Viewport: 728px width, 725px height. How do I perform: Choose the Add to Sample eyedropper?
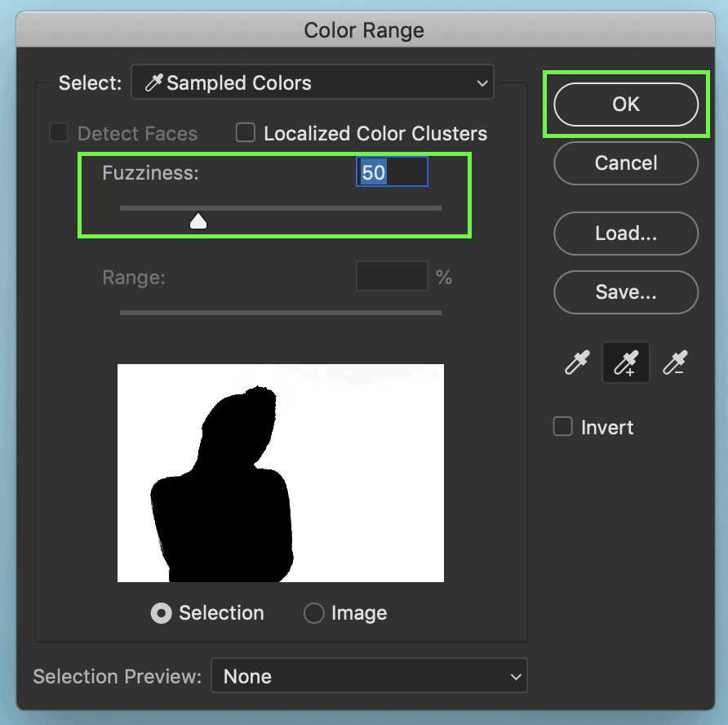pos(626,362)
